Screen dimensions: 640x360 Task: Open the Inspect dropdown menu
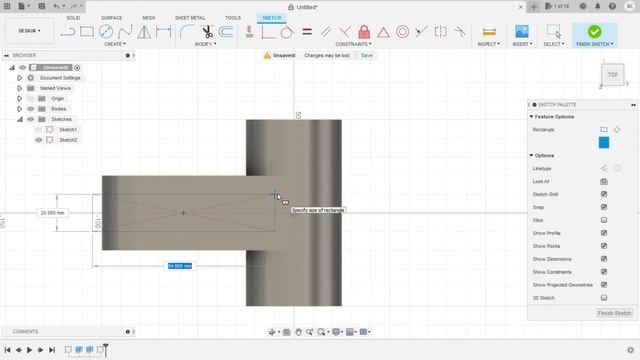(x=489, y=44)
